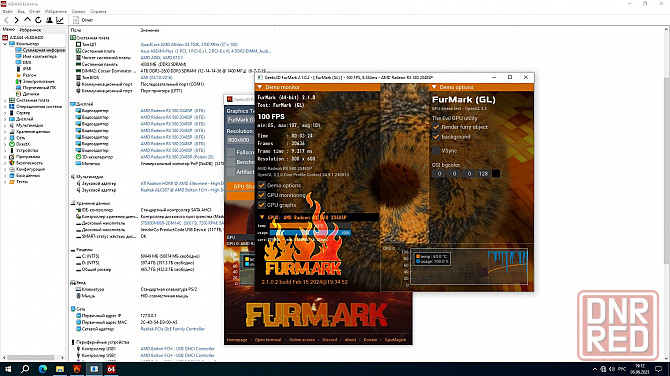Click the refresh icon in AIDA64 toolbar
This screenshot has height=376, width=670.
pyautogui.click(x=38, y=20)
